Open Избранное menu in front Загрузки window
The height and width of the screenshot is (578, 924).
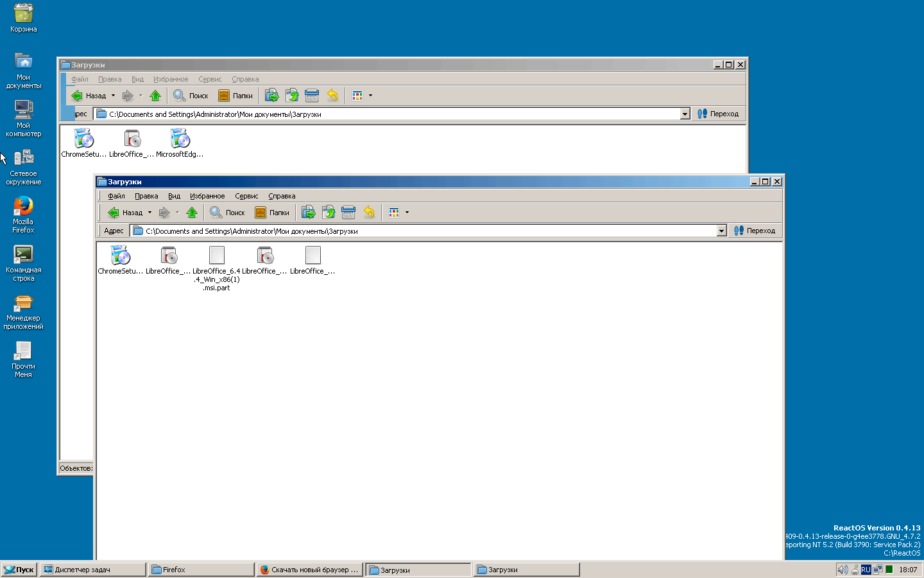tap(207, 196)
